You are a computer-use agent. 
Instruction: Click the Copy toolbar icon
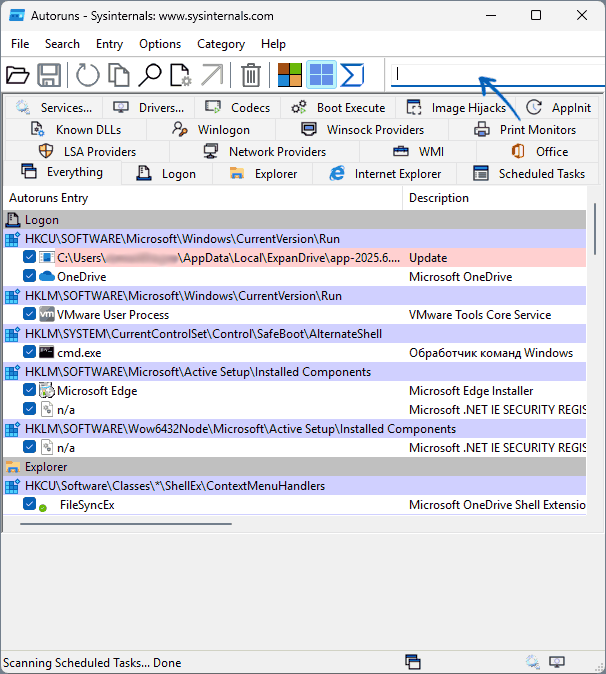point(119,75)
